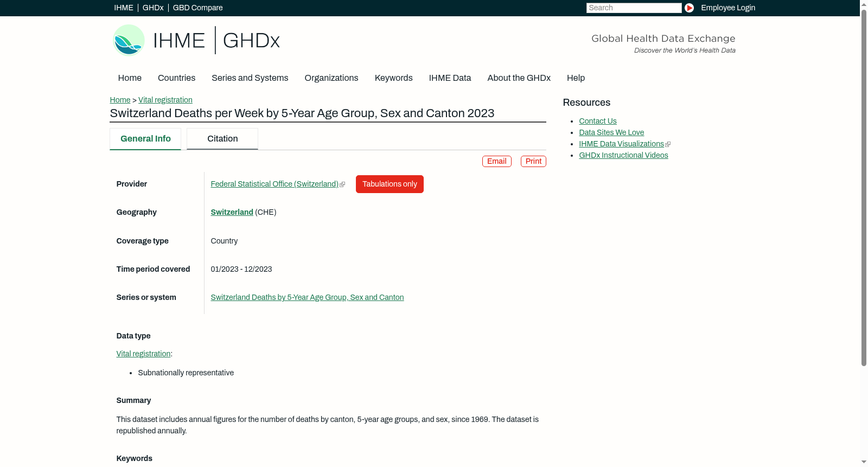This screenshot has height=467, width=868.
Task: Click the Global Health Data Exchange tagline
Action: point(663,39)
